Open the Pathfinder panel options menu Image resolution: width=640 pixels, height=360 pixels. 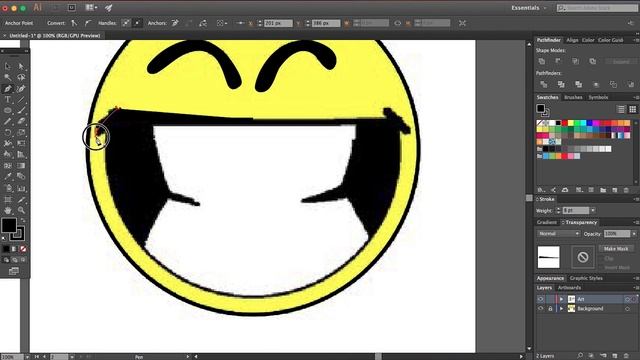tap(636, 40)
